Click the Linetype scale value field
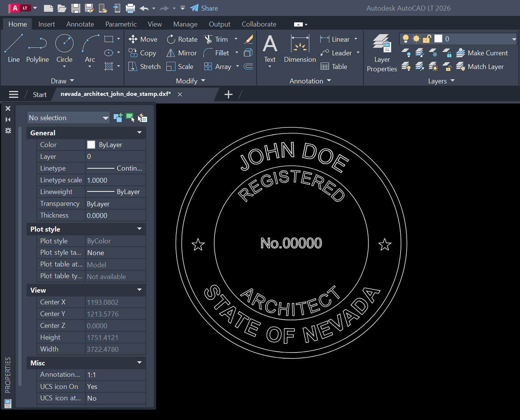This screenshot has width=520, height=420. click(116, 180)
